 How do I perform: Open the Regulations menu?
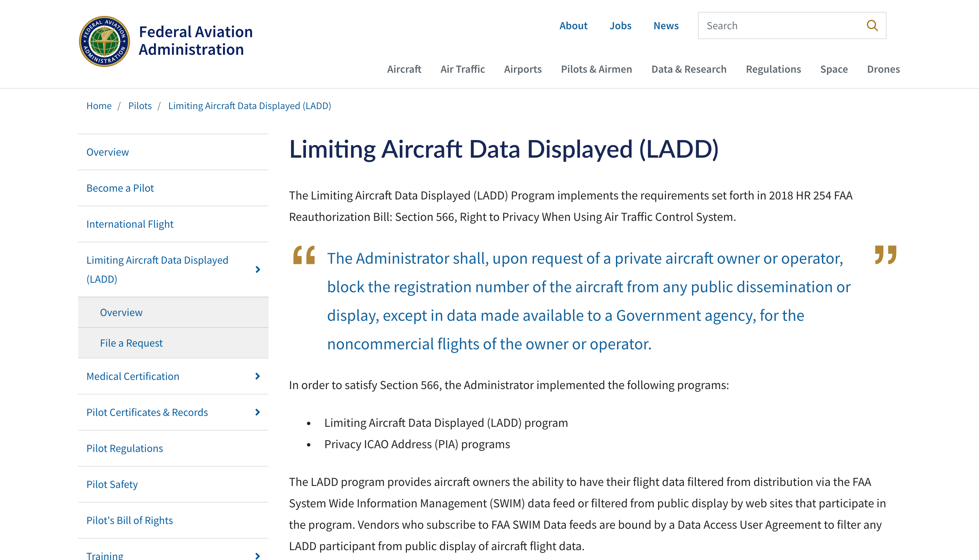coord(773,69)
